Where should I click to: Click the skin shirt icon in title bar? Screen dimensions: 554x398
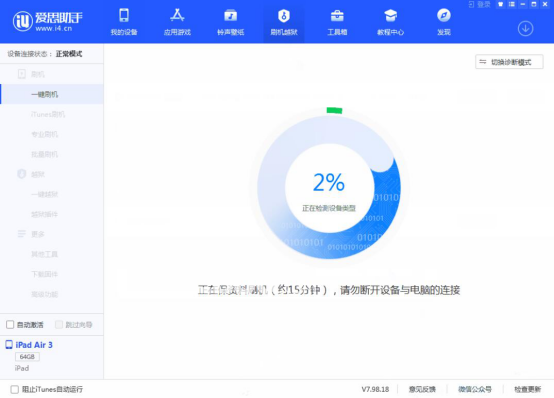pos(500,4)
